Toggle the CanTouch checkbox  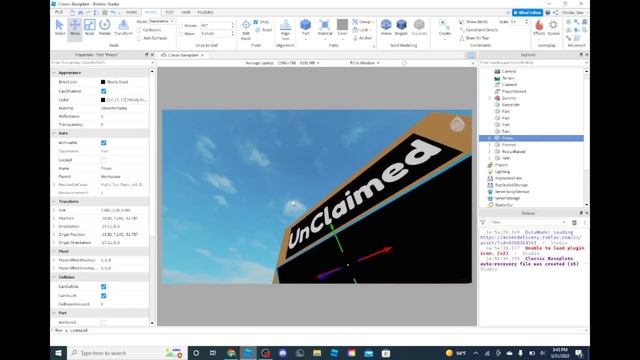104,296
